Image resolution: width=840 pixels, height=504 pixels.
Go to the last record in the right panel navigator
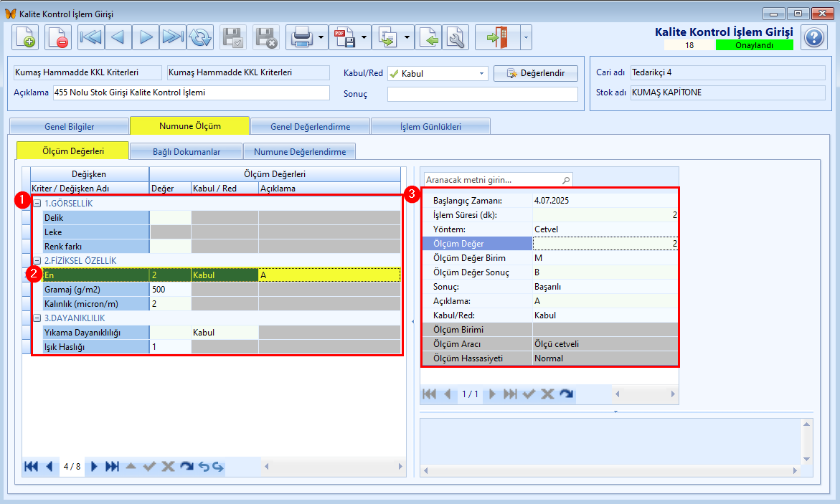point(510,394)
